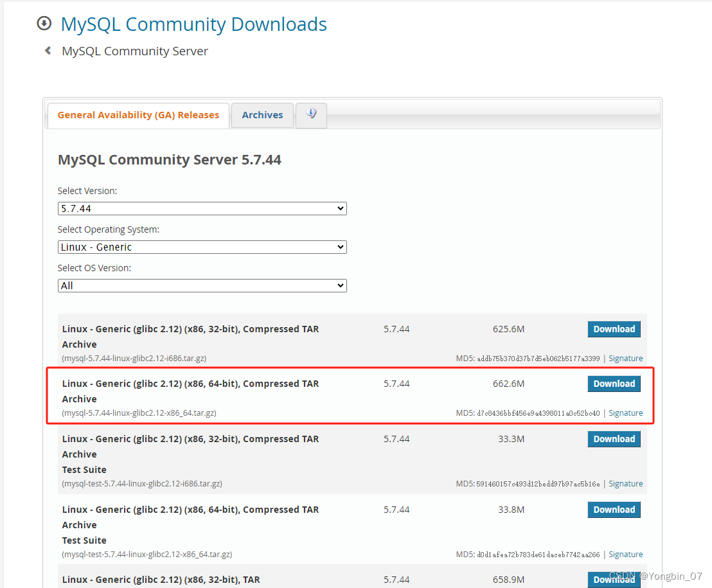Click MD5 hash starting with d7c8436bbf
Screen dimensions: 712x588
tap(538, 413)
